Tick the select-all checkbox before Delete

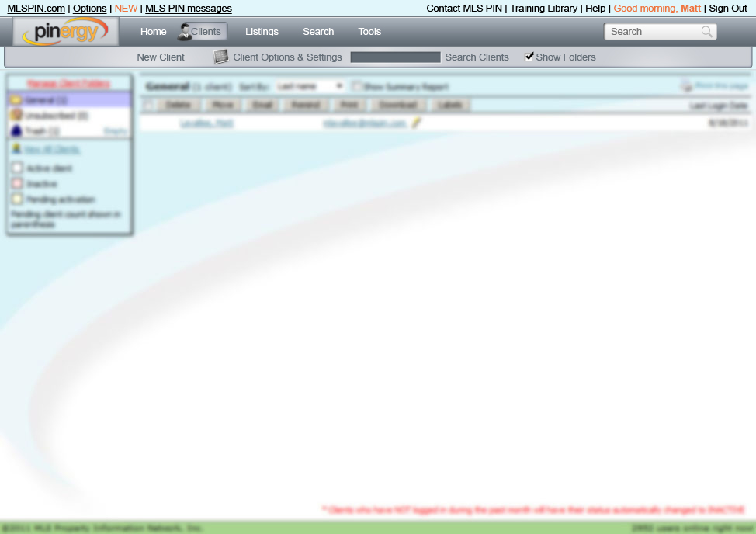click(x=148, y=105)
